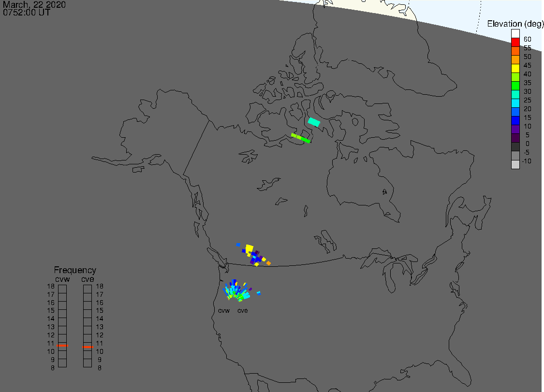Click the red swatch in the elevation legend

515,43
